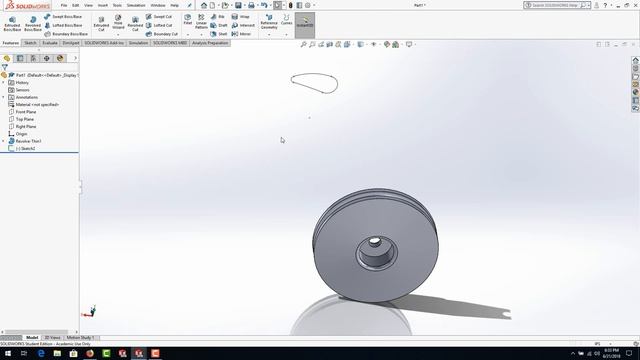Viewport: 640px width, 360px height.
Task: Open the PropertyManager tab
Action: 20,58
